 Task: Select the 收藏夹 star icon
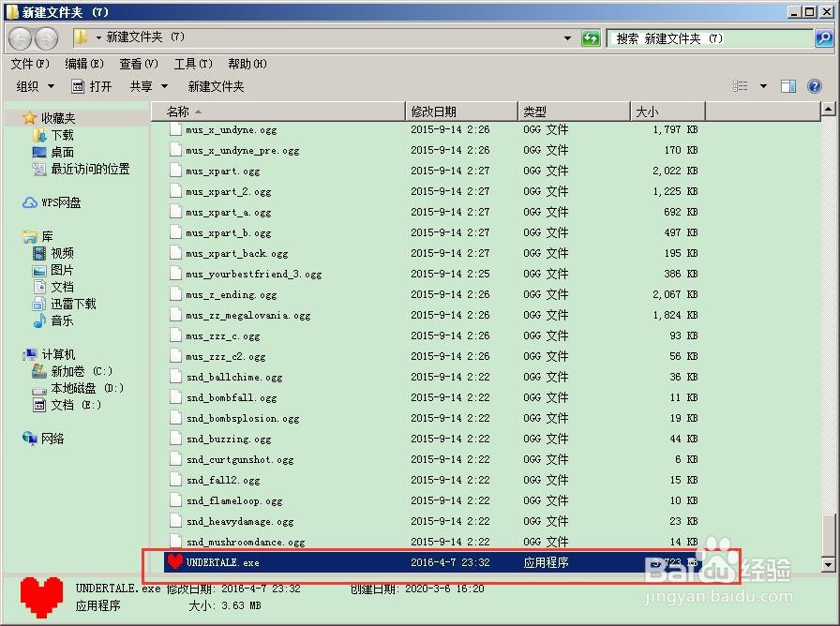click(30, 118)
